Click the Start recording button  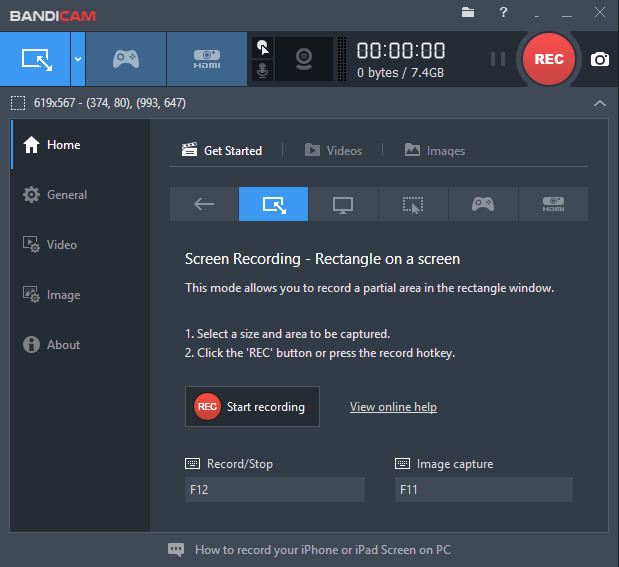252,406
